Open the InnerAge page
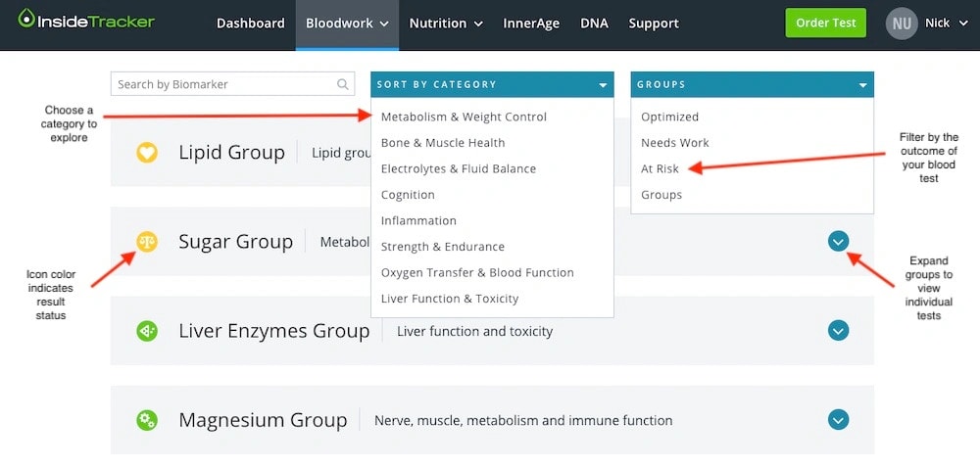Image resolution: width=980 pixels, height=469 pixels. pyautogui.click(x=531, y=23)
